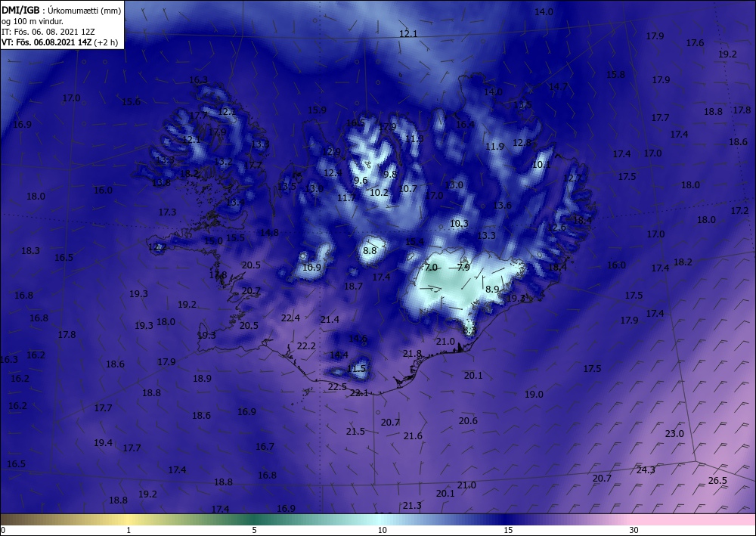The image size is (756, 536).
Task: Click the 18.7 value on the map
Action: (353, 287)
